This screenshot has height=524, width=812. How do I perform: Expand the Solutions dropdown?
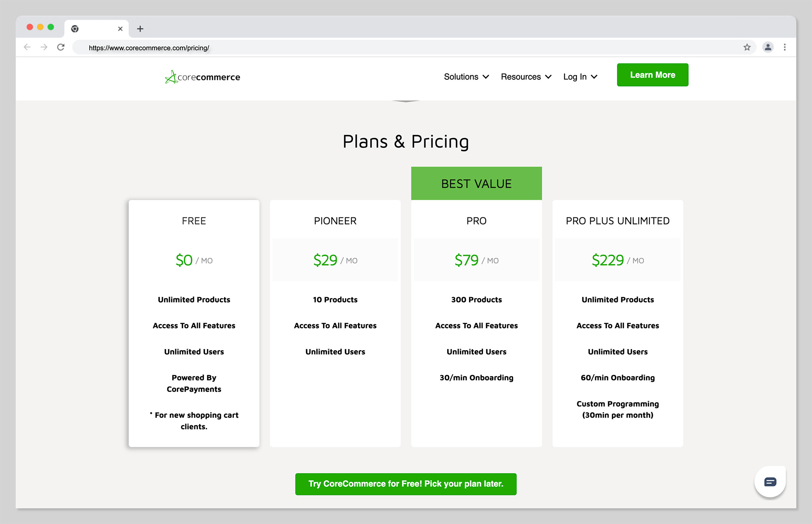pyautogui.click(x=466, y=77)
